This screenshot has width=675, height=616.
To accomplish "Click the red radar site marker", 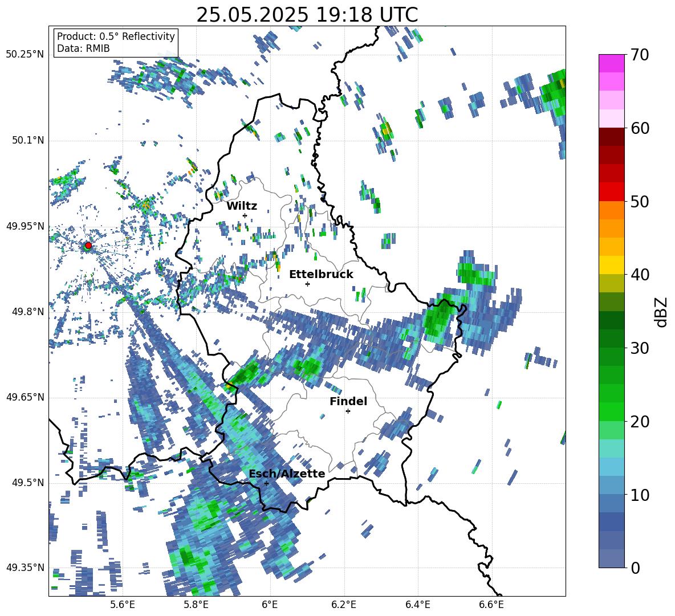I will (x=88, y=245).
